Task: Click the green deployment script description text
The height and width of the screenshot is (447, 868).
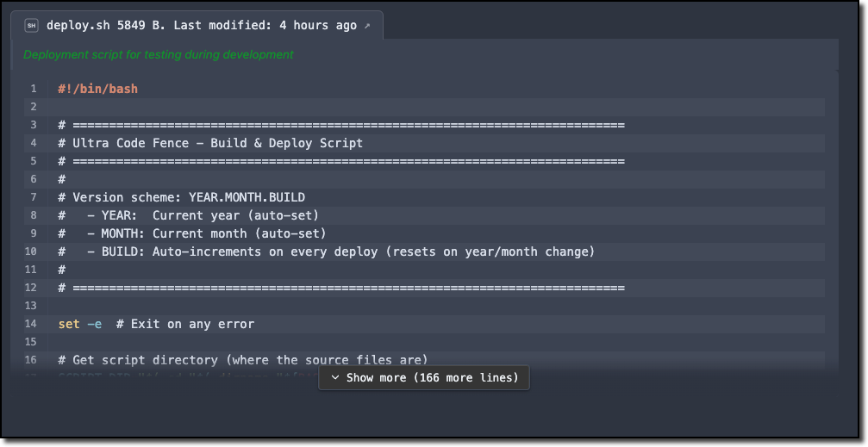Action: 159,54
